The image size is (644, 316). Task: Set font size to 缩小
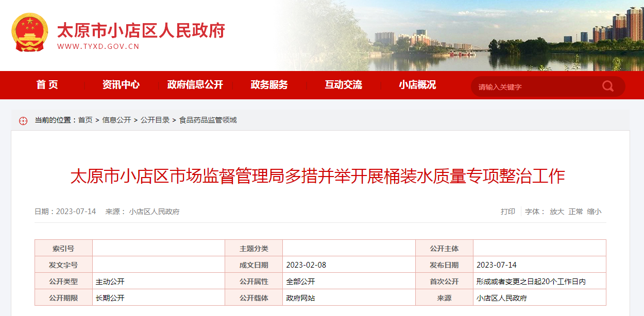click(594, 212)
